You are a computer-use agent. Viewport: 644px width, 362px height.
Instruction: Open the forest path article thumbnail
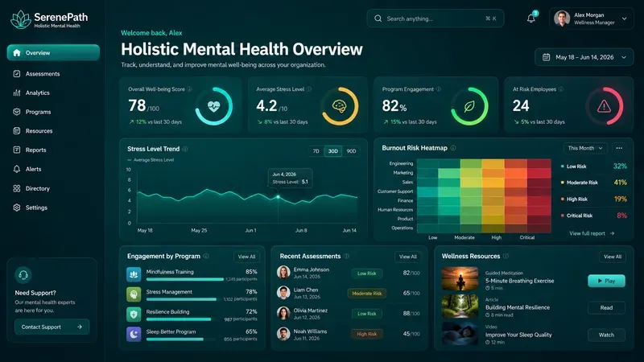click(x=460, y=306)
